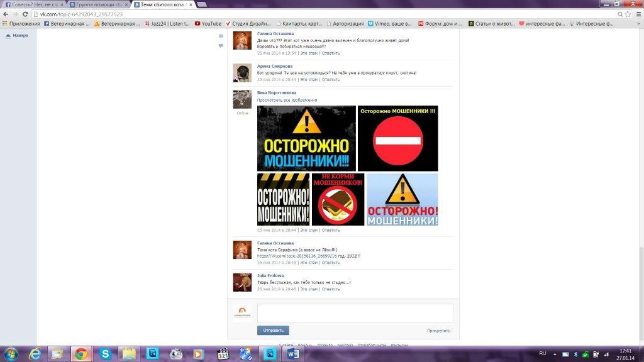
Task: Click Ответить under Арина Смирнова's comment
Action: 331,80
